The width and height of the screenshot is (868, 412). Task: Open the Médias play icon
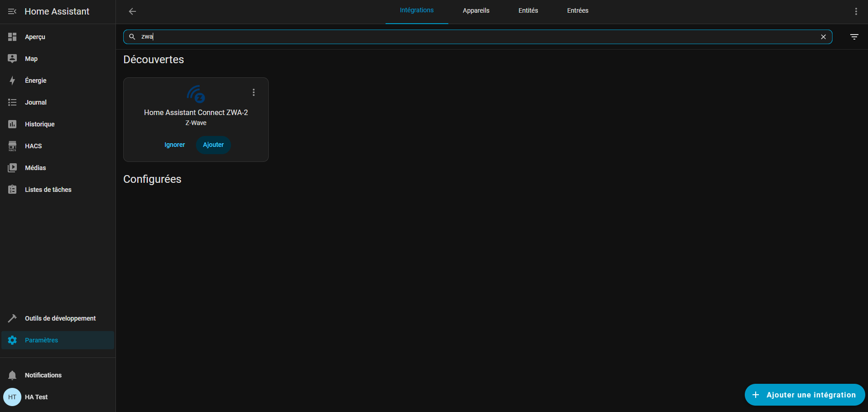pos(12,168)
